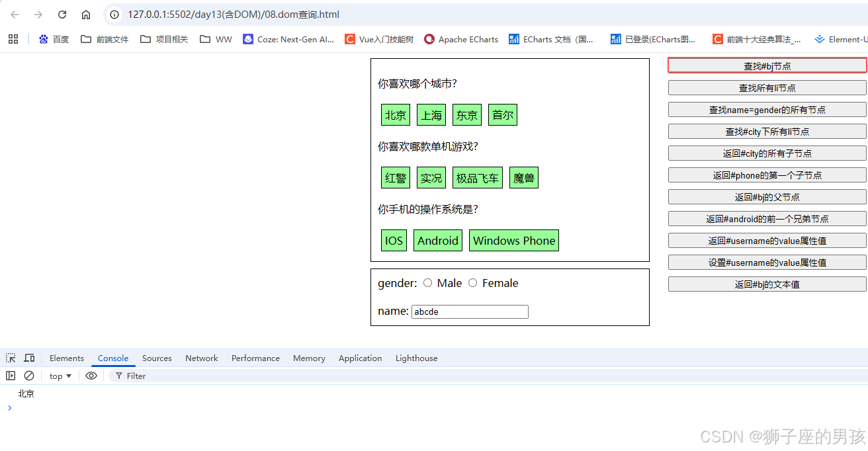This screenshot has width=868, height=451.
Task: Switch to the Application DevTools tab
Action: tap(360, 358)
